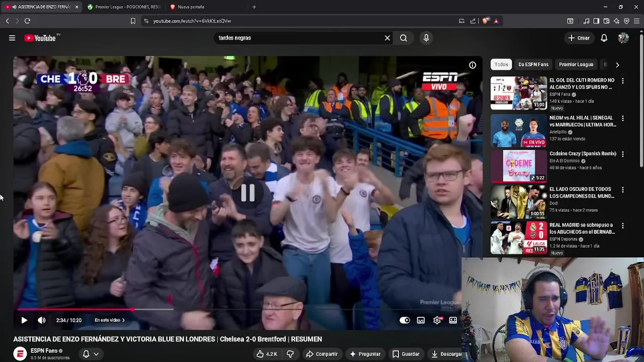Save the video with Guardar

point(406,354)
